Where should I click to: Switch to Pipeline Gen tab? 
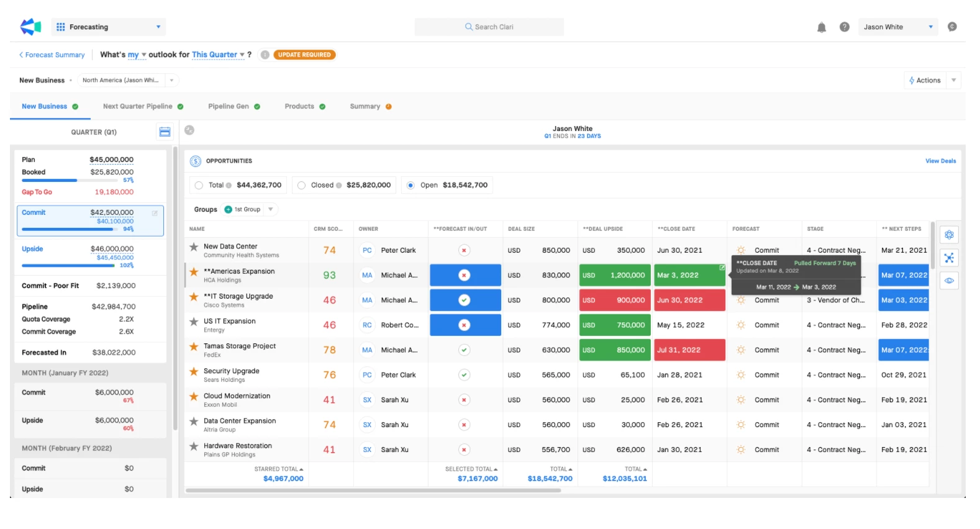tap(234, 106)
